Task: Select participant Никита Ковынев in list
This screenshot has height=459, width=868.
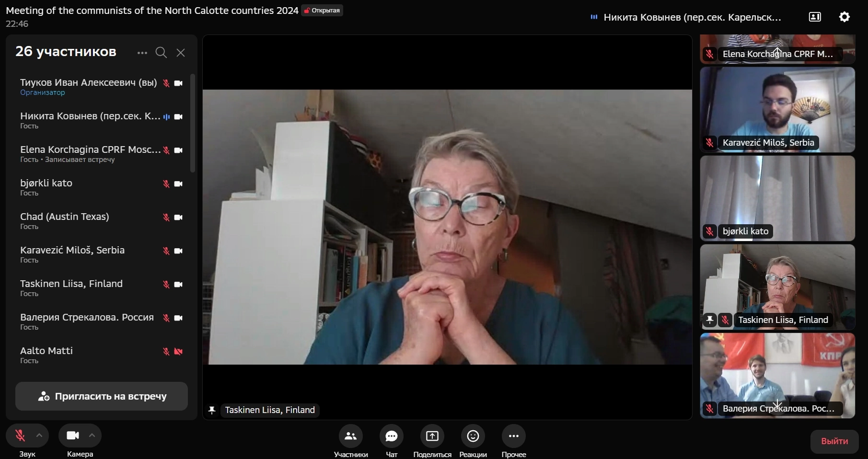Action: (102, 120)
